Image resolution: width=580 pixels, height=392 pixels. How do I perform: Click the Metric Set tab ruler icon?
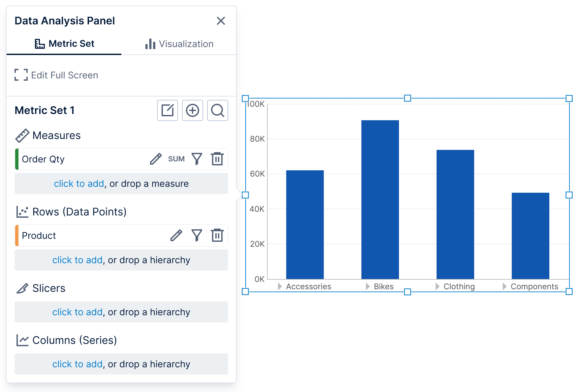[x=40, y=44]
